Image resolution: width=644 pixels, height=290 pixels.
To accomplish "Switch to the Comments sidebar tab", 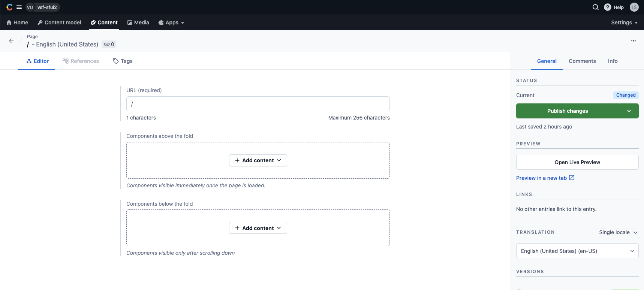I will (582, 61).
